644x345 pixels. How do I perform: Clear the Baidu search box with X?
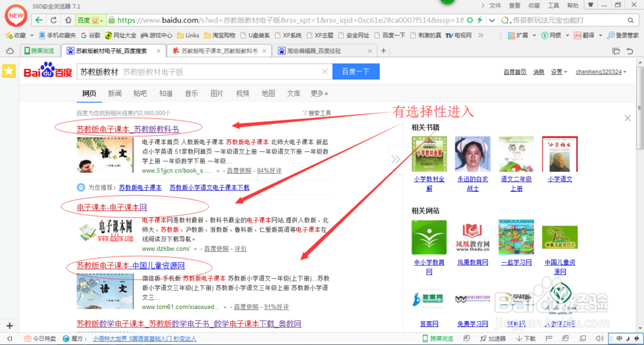[x=325, y=71]
